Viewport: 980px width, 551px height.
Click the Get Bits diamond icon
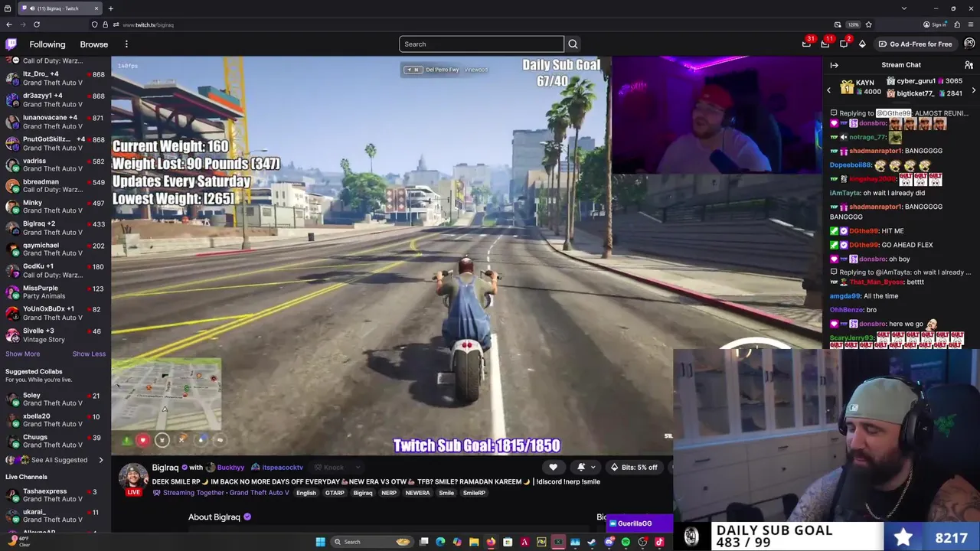coord(862,44)
